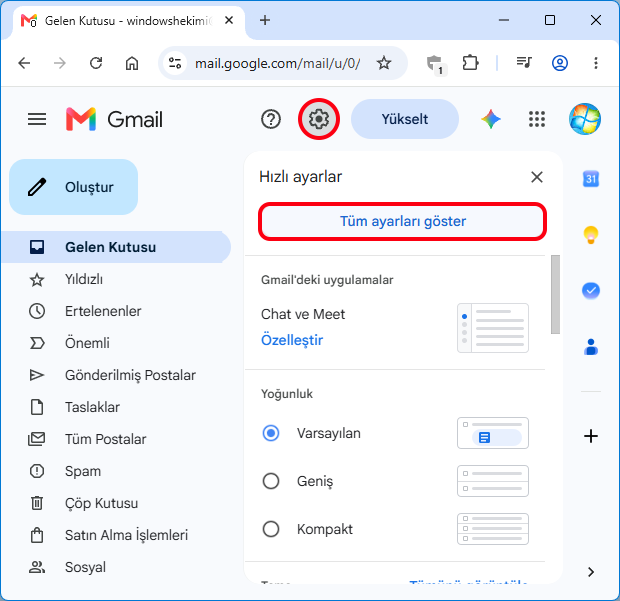Click the Özelleştir link
Screen dimensions: 620x601
pyautogui.click(x=292, y=340)
